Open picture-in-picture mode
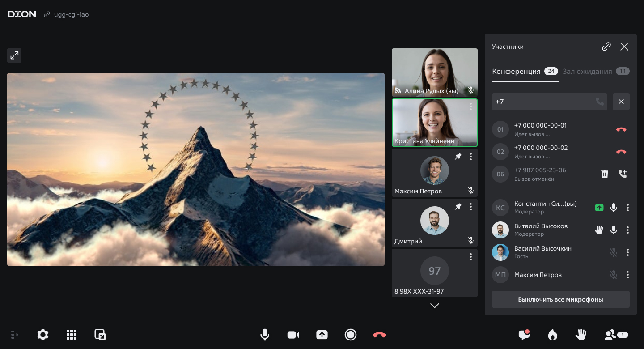Viewport: 644px width, 349px height. [100, 335]
